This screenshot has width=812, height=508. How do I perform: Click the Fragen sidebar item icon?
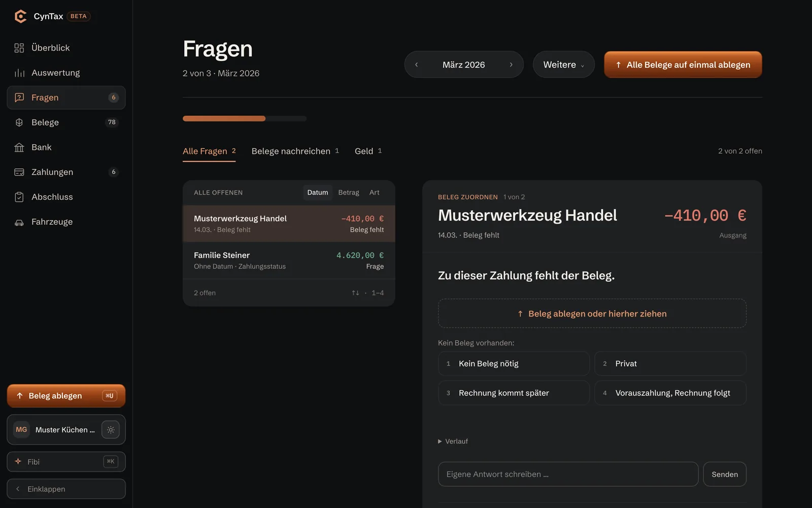19,98
